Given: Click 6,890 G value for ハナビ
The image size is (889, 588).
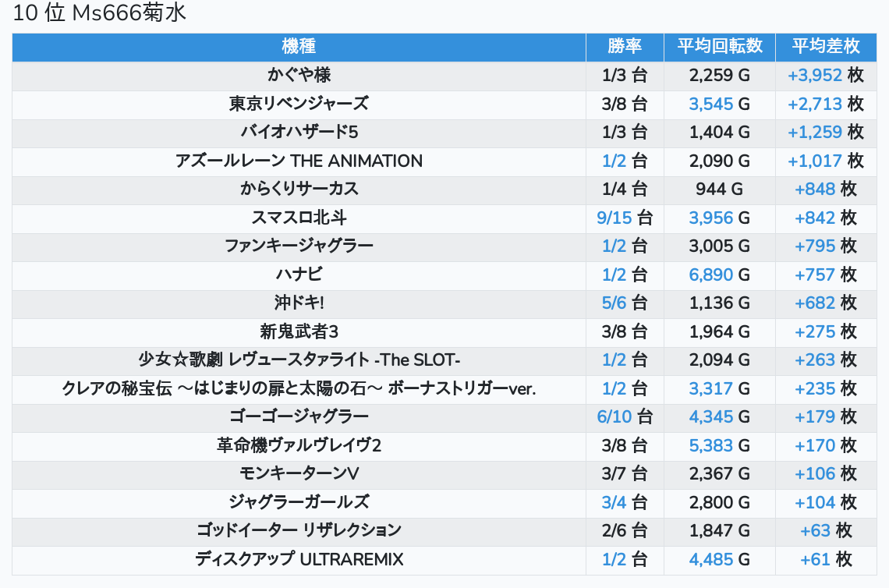Looking at the screenshot, I should [x=710, y=275].
